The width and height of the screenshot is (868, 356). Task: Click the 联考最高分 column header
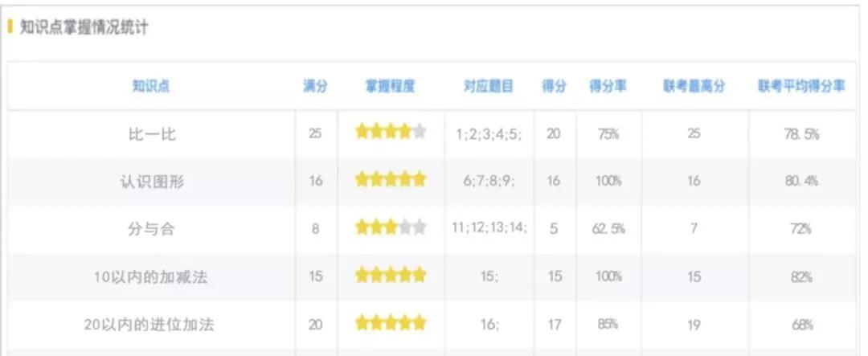pyautogui.click(x=694, y=86)
